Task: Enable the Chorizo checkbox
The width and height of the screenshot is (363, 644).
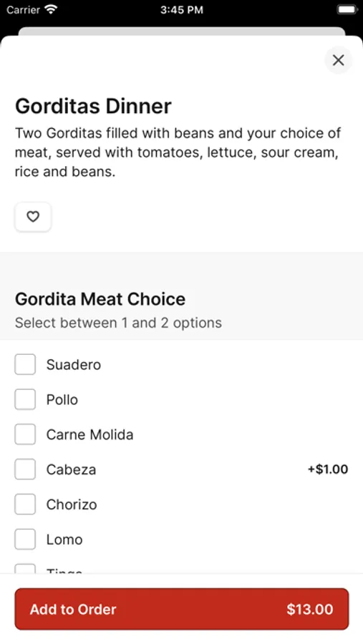Action: tap(25, 504)
